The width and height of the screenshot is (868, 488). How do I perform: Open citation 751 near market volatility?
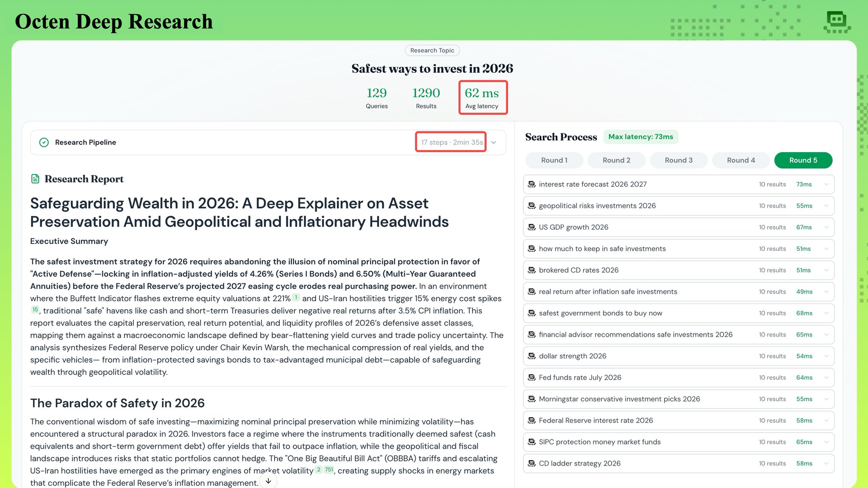point(329,469)
